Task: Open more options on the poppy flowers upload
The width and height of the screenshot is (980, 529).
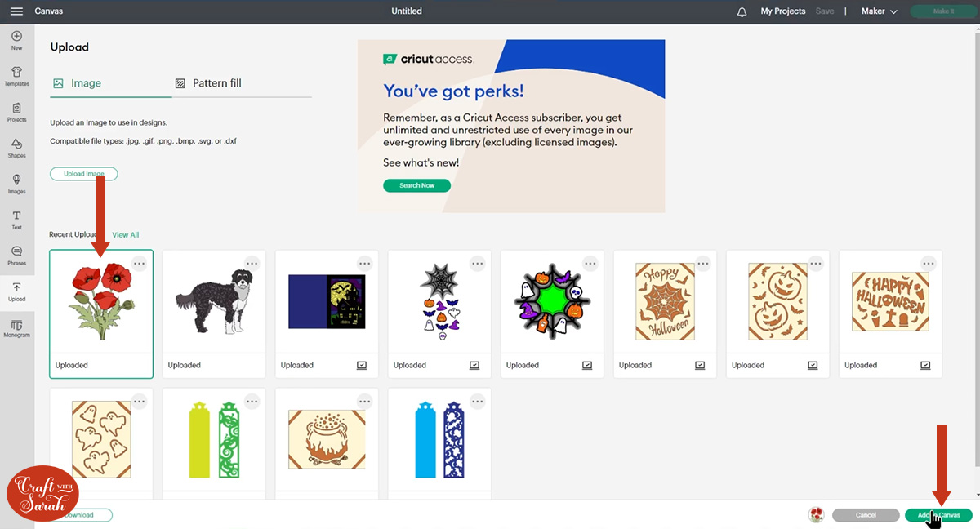Action: pyautogui.click(x=139, y=263)
